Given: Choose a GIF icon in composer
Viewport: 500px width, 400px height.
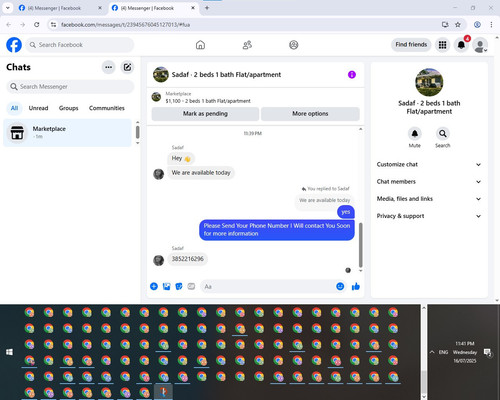Looking at the screenshot, I should pos(191,286).
